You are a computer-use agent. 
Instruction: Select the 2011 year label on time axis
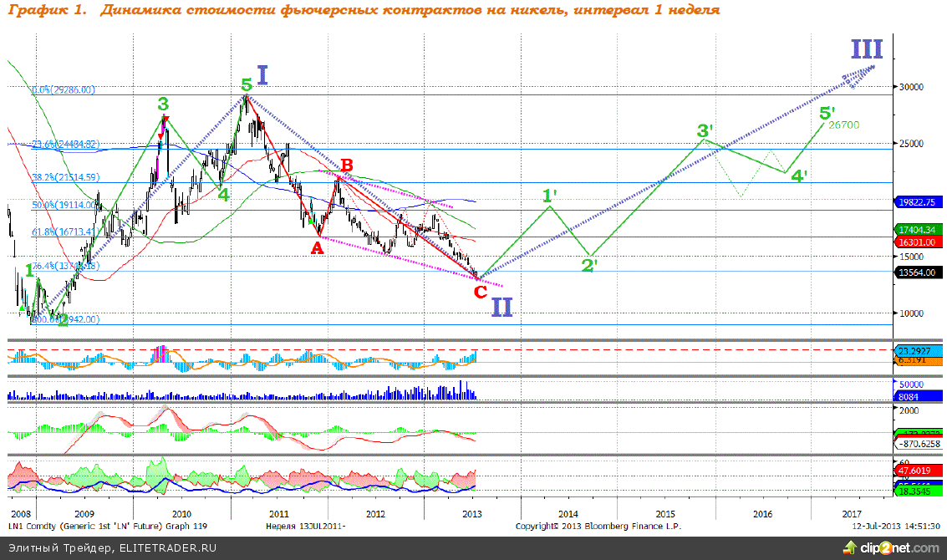278,513
